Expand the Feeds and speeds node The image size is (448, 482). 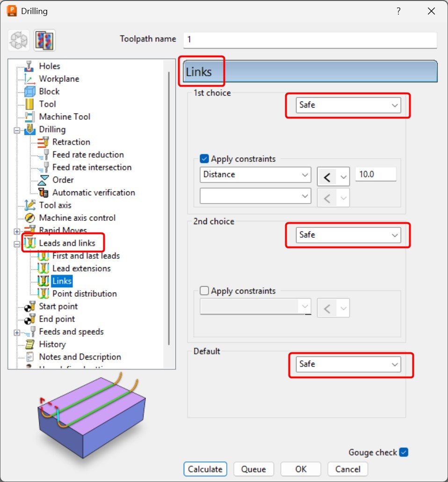tap(16, 331)
